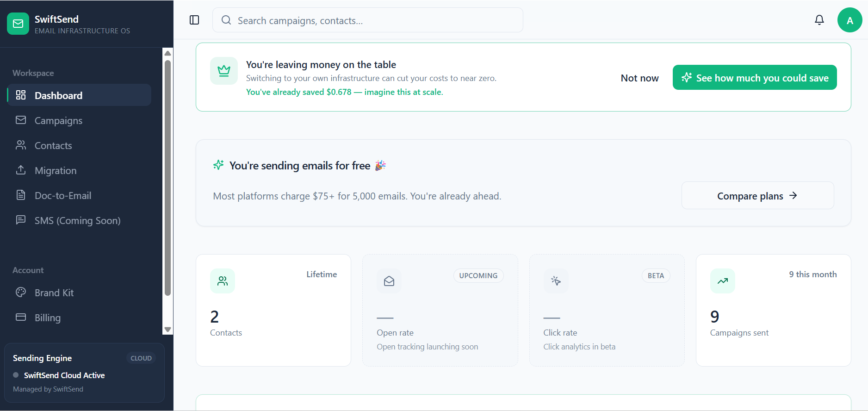Click the contacts count '2'

(214, 317)
